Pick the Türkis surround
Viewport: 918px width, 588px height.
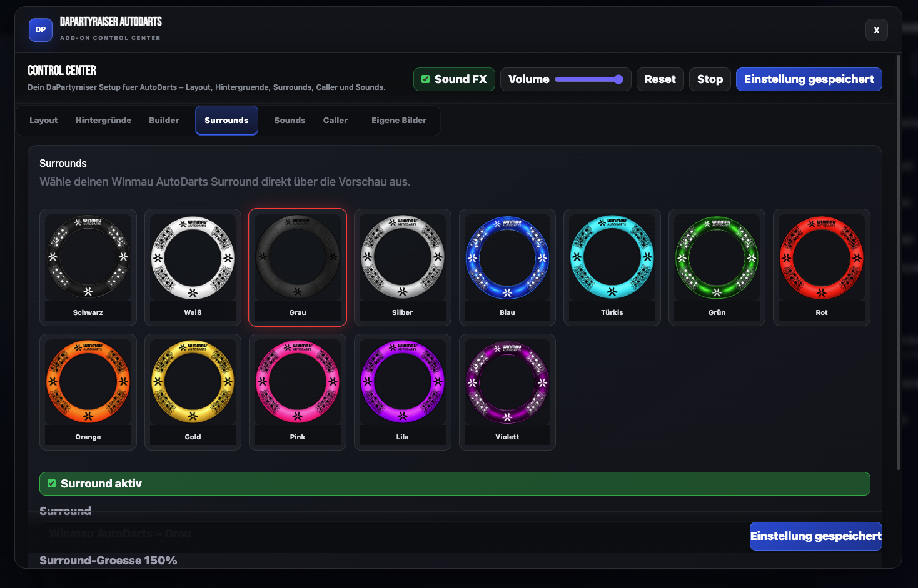click(612, 267)
